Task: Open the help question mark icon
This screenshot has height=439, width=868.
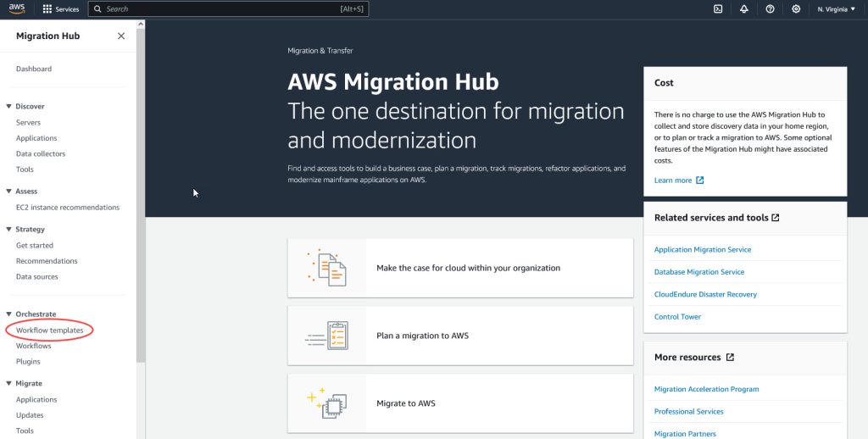Action: (770, 8)
